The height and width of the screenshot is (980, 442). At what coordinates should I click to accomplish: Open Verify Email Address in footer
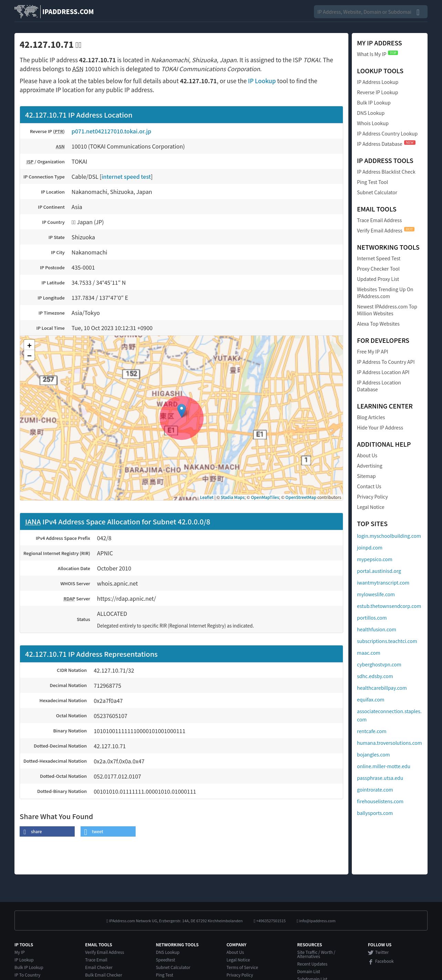click(x=104, y=952)
